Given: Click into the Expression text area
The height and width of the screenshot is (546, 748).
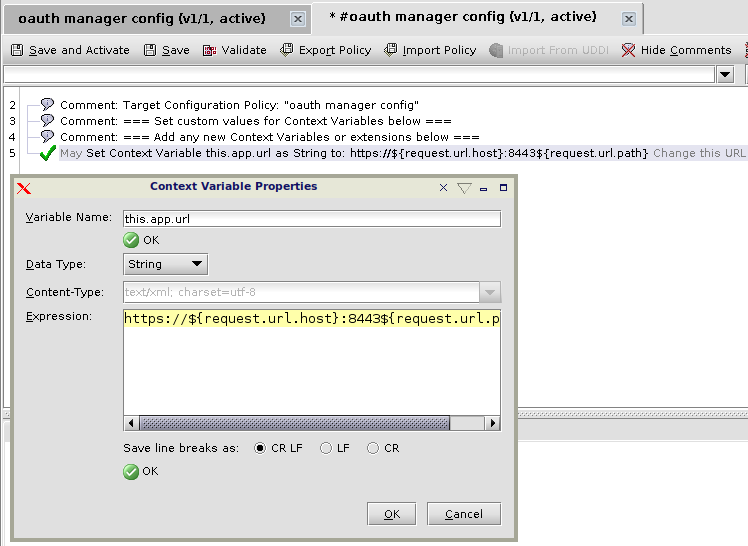Looking at the screenshot, I should (x=312, y=362).
